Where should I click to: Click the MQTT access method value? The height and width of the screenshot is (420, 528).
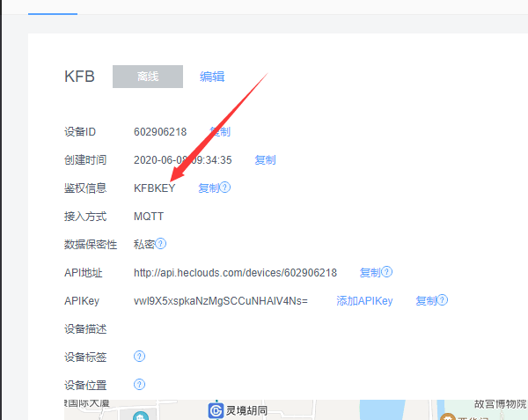tap(149, 217)
